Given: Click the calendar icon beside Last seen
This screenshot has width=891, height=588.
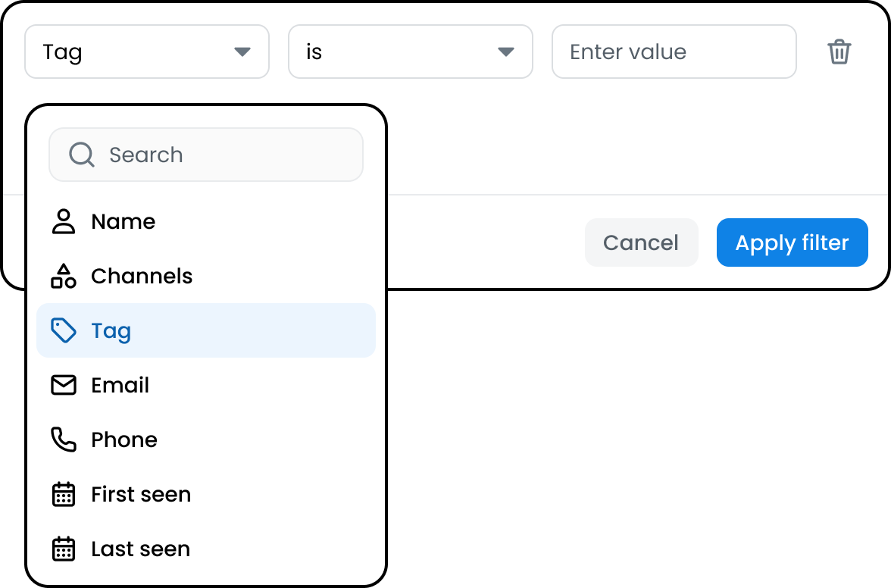Looking at the screenshot, I should (64, 549).
